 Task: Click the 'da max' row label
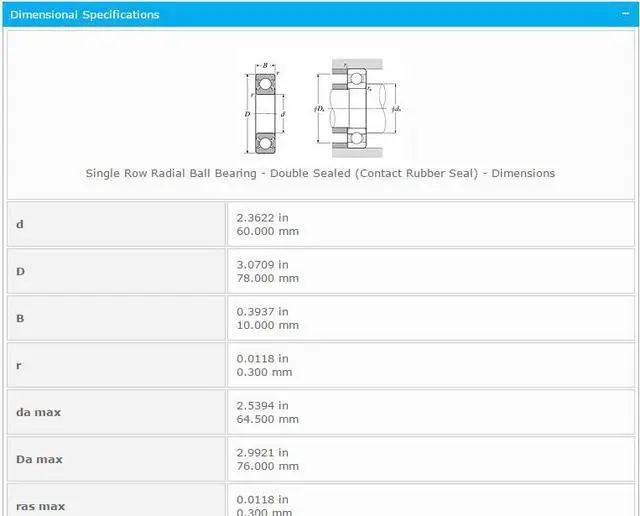pos(39,412)
